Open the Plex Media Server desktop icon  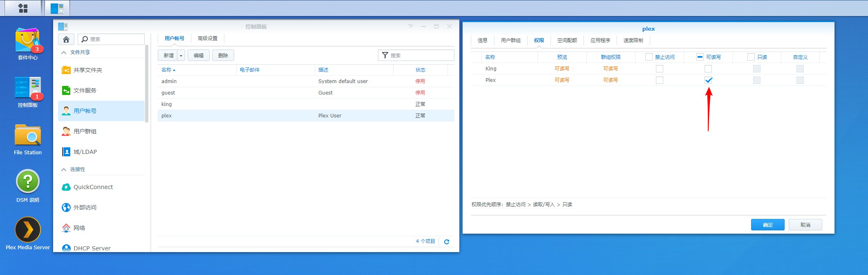click(x=28, y=230)
